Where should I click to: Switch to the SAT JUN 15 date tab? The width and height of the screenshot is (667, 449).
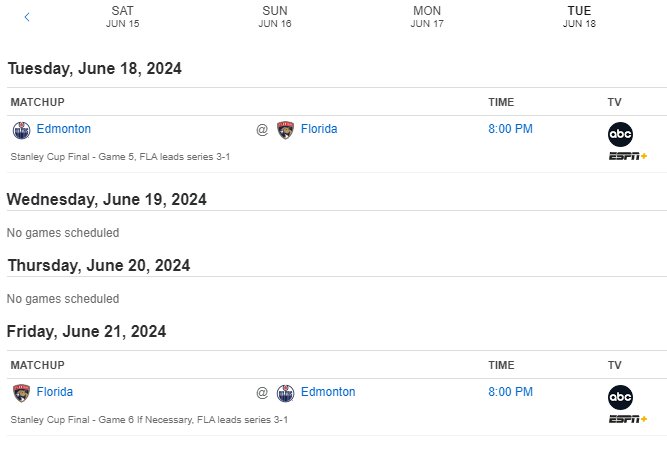123,17
